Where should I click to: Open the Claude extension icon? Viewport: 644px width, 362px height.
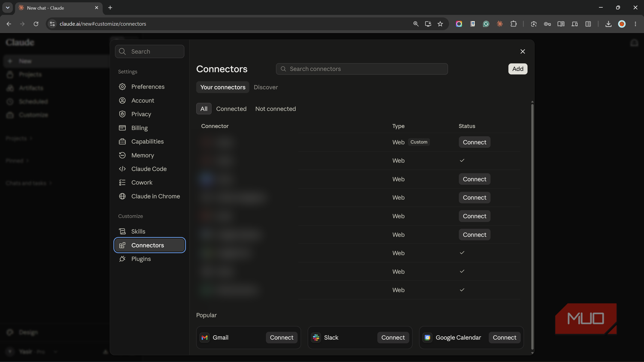click(500, 24)
